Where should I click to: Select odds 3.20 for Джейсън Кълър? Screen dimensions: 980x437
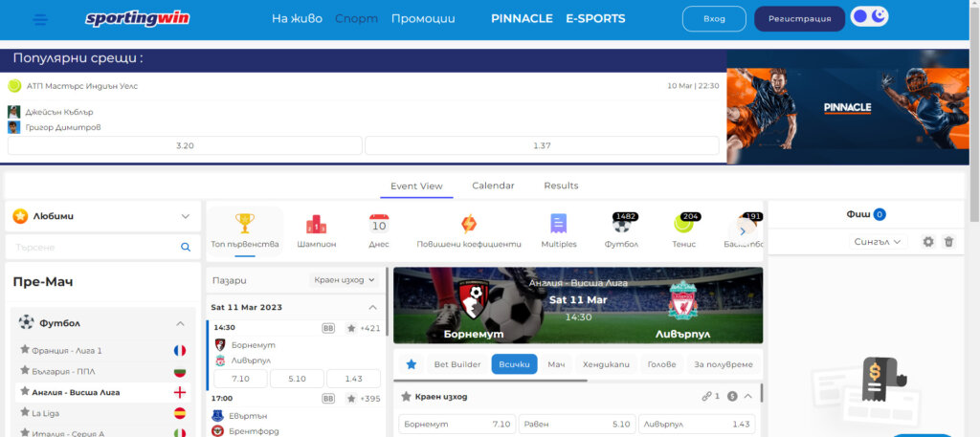(x=185, y=145)
